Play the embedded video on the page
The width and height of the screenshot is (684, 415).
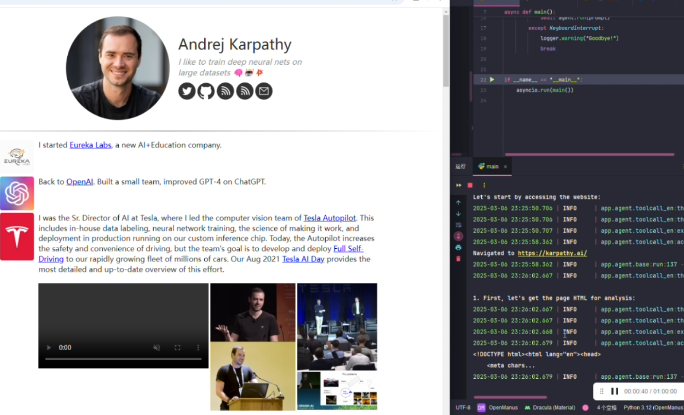(49, 348)
